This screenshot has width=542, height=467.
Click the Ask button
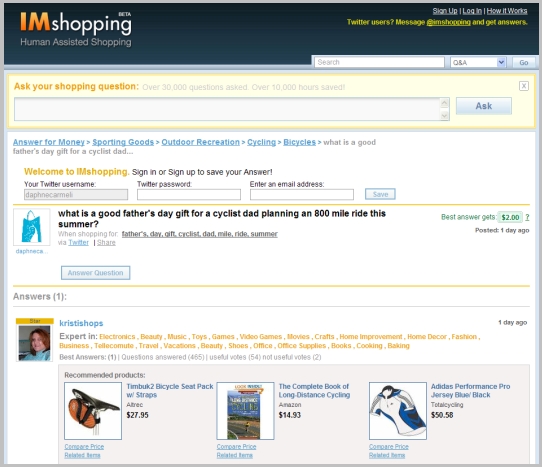(484, 106)
